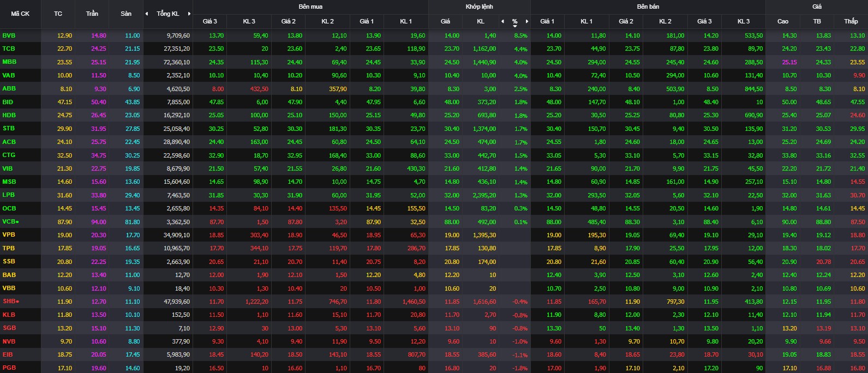Select TCB matched volume 1,162,00
This screenshot has width=868, height=373.
484,49
